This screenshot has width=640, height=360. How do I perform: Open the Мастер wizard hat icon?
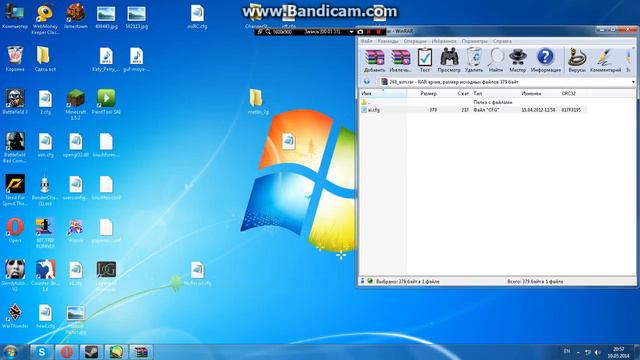point(518,60)
